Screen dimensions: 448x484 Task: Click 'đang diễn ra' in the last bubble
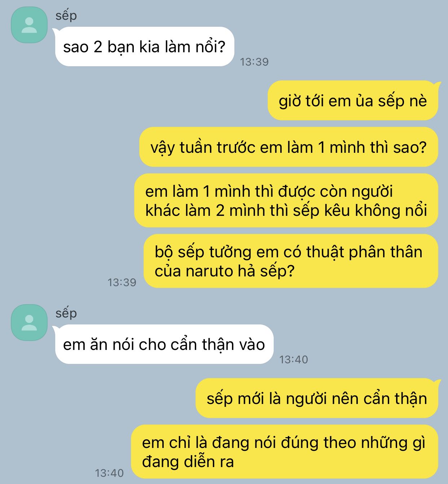[188, 462]
